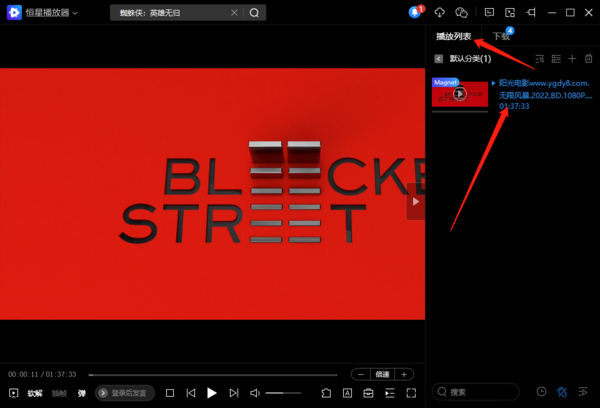Stop the video playback
Image resolution: width=600 pixels, height=408 pixels.
(x=170, y=393)
